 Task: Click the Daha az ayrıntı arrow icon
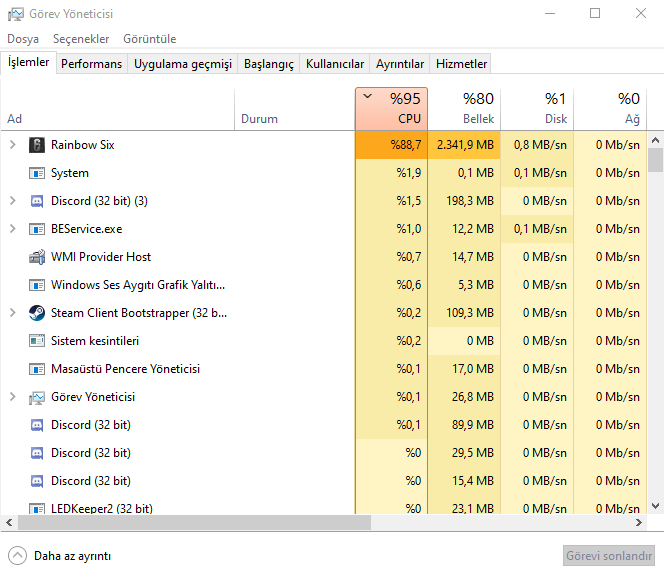click(17, 555)
